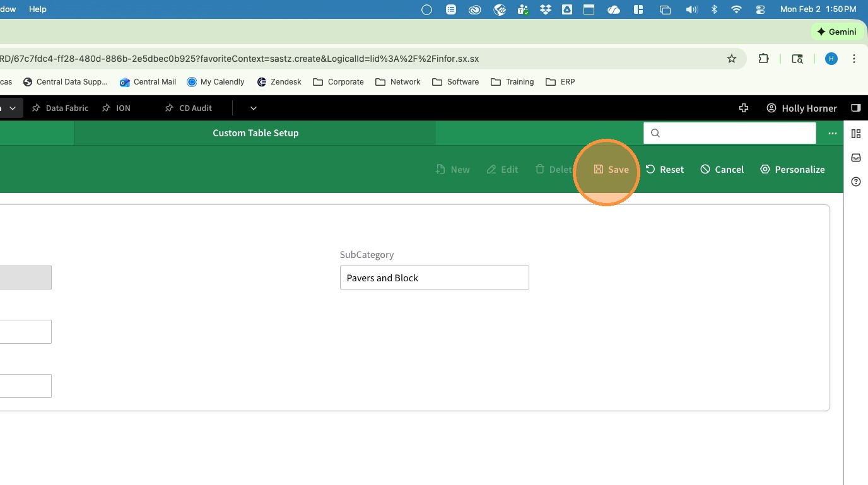Open the CD Audit pinned item
This screenshot has height=485, width=868.
pos(188,108)
